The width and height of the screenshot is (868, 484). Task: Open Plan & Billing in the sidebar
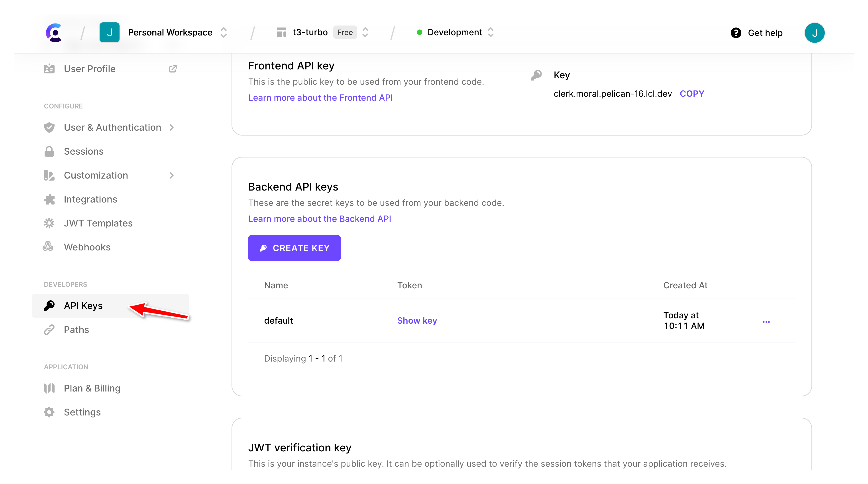tap(92, 388)
